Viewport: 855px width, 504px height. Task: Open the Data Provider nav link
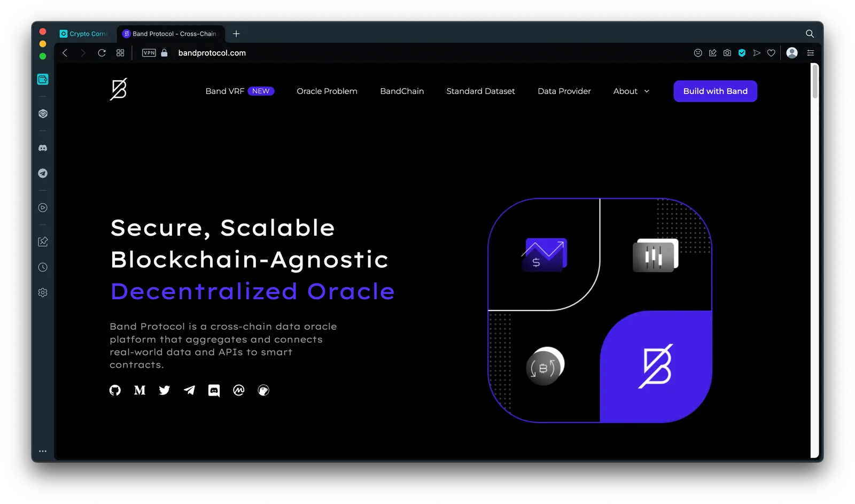[564, 91]
